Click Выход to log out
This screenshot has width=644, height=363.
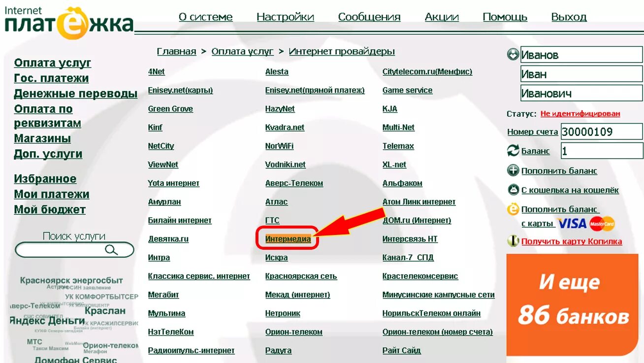tap(569, 17)
